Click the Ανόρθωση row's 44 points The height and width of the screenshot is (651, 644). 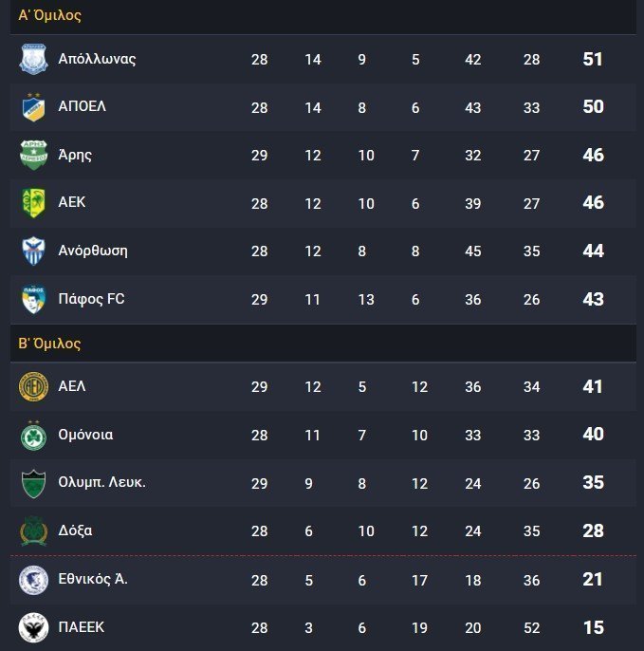[594, 251]
